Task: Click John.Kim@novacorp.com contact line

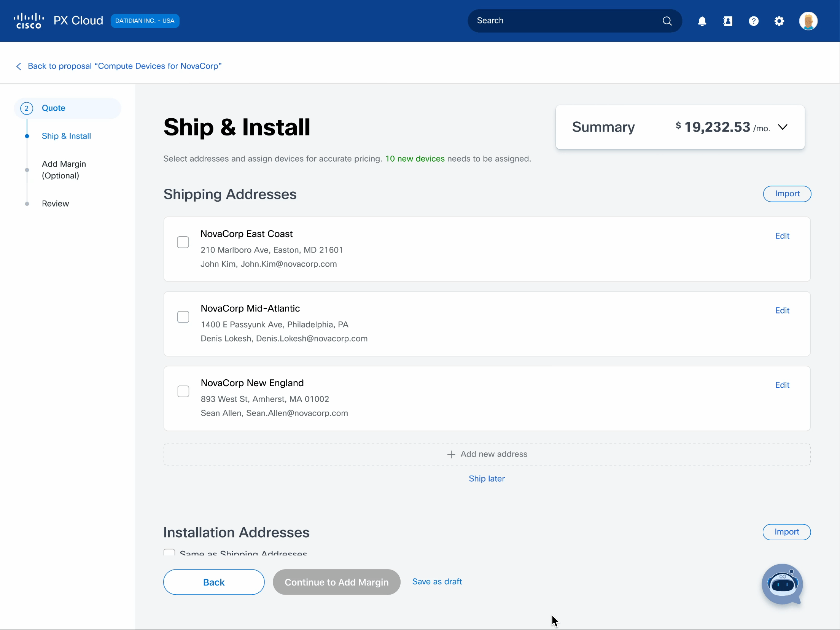Action: (x=269, y=264)
